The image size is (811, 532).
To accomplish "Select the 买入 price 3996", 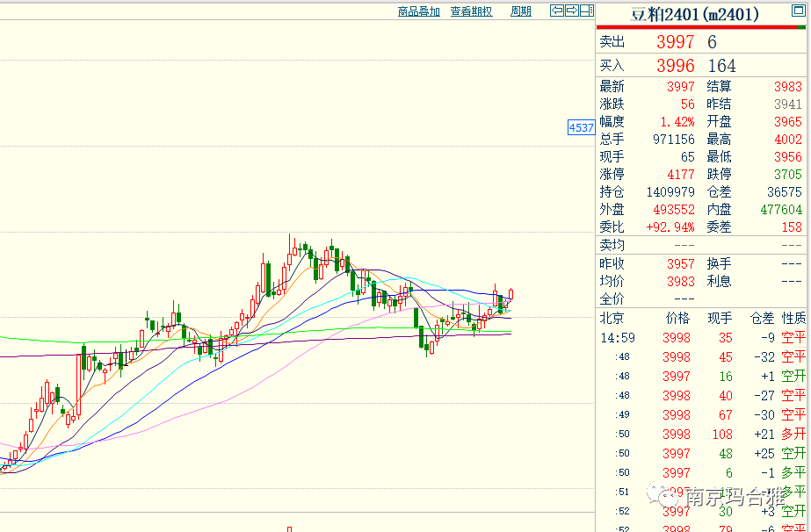I will [x=675, y=66].
